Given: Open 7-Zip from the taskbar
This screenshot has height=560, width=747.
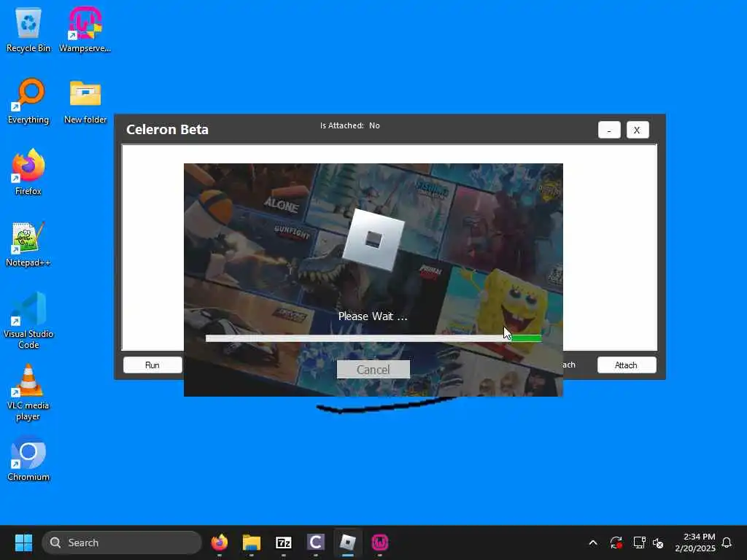Looking at the screenshot, I should click(x=284, y=542).
